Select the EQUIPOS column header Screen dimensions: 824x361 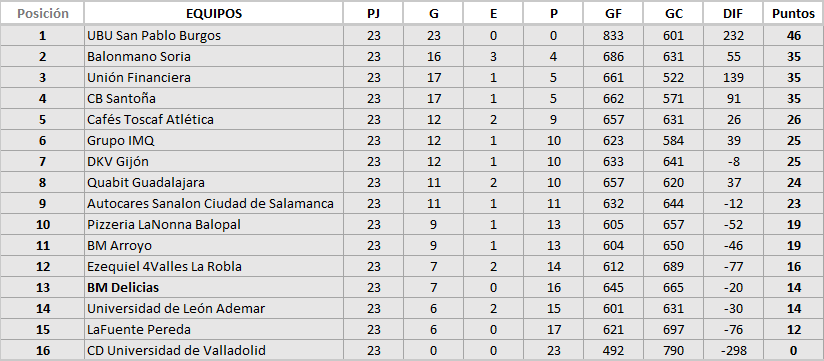213,14
